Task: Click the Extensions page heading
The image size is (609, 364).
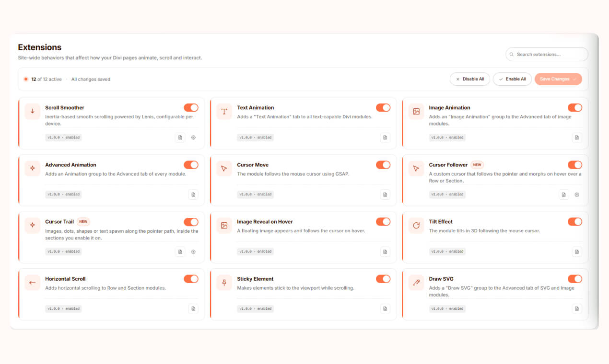Action: (x=40, y=47)
